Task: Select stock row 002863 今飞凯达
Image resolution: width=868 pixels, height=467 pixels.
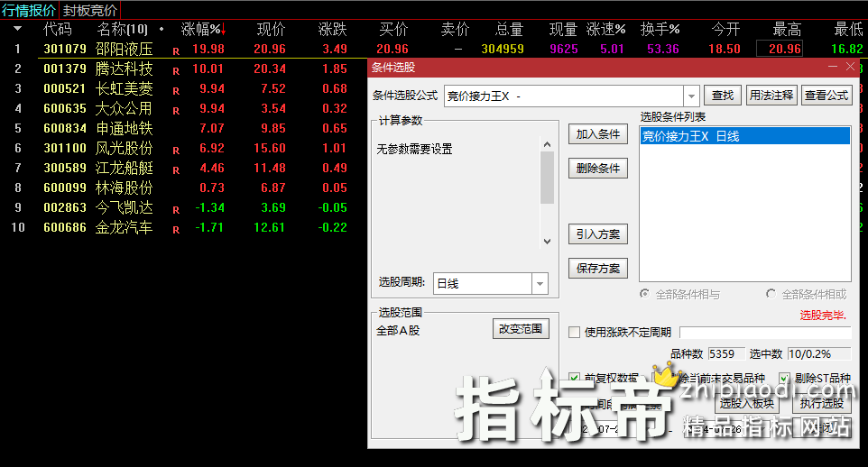Action: pos(184,207)
